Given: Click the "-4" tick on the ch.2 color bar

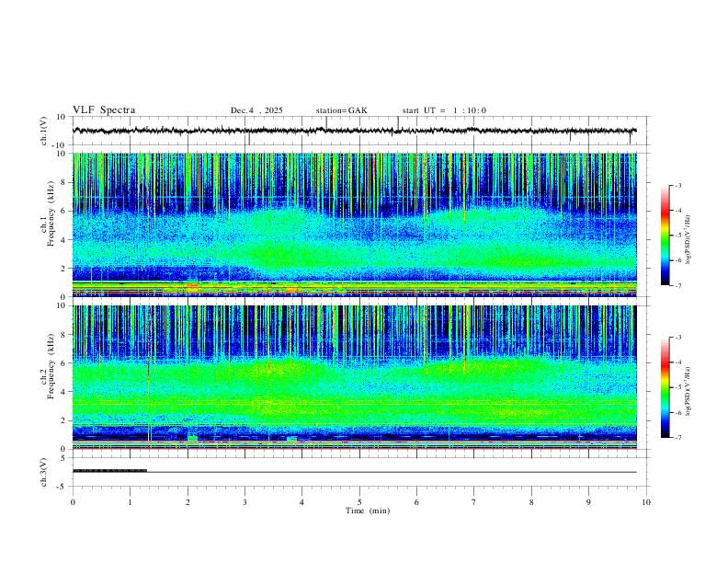Looking at the screenshot, I should (x=677, y=362).
